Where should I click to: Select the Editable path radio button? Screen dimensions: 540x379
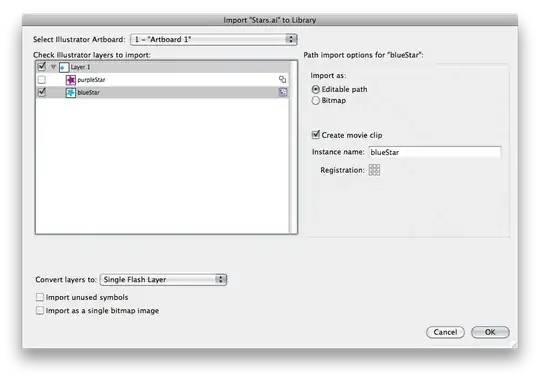click(x=315, y=90)
